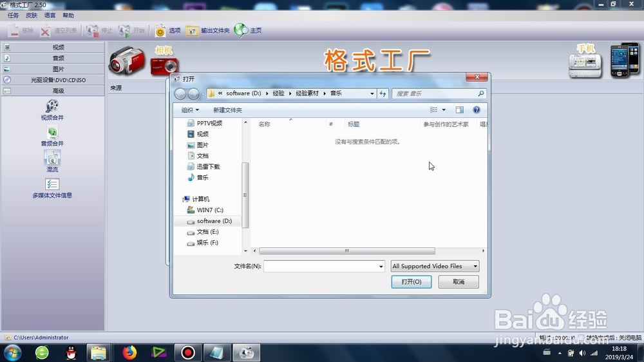644x362 pixels.
Task: Select 文档 (E:) drive
Action: [x=203, y=232]
